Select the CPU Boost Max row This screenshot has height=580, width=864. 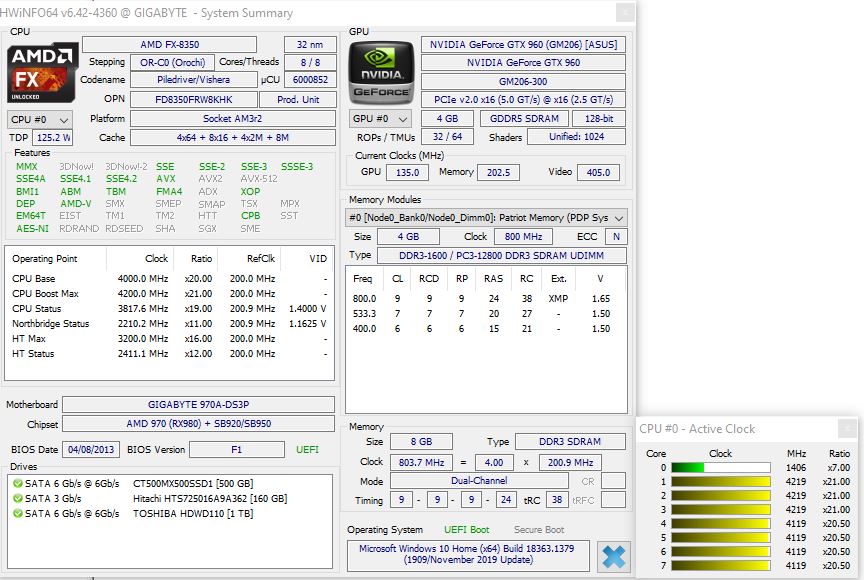point(170,294)
